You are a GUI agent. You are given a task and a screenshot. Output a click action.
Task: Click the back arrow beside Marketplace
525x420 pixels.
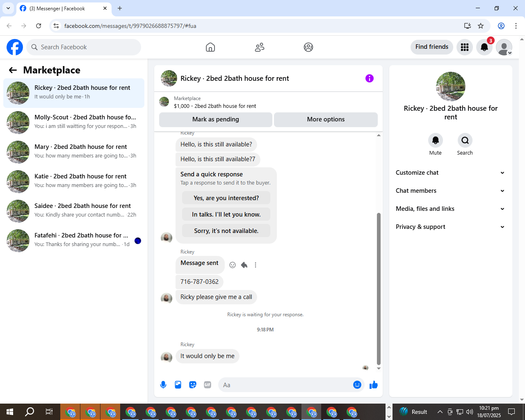[13, 70]
